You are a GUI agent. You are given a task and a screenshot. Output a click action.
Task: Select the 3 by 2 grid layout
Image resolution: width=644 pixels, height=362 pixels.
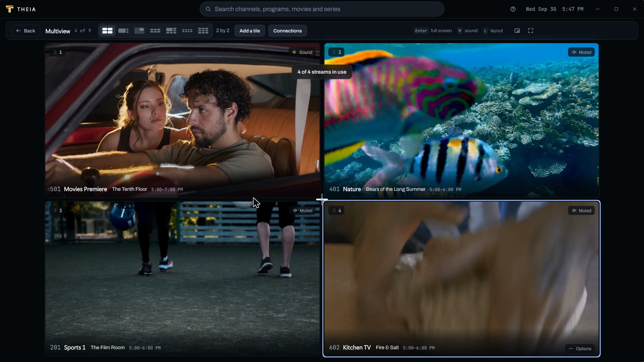click(x=155, y=31)
